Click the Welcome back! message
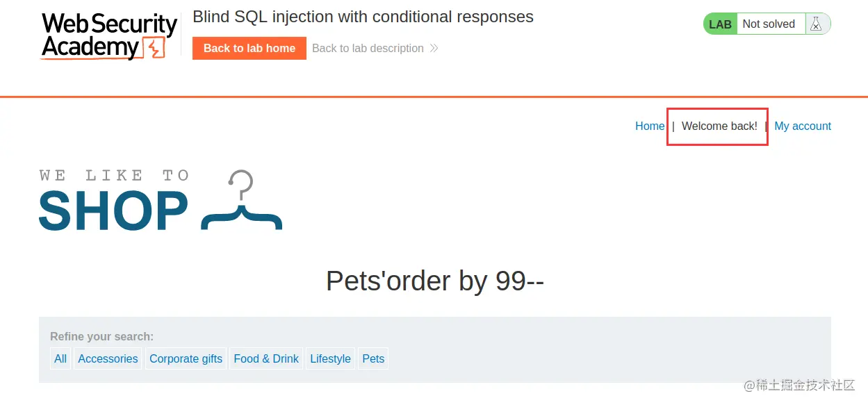 (x=719, y=126)
